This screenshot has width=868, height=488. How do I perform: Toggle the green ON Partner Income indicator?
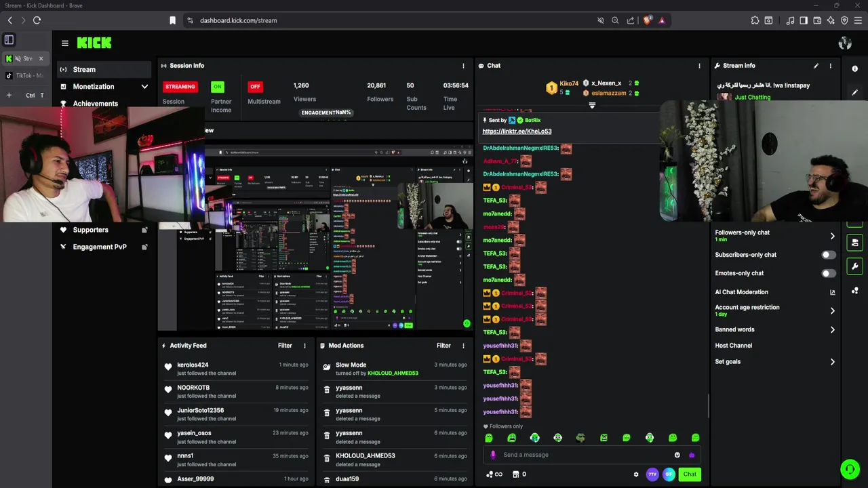pyautogui.click(x=217, y=87)
